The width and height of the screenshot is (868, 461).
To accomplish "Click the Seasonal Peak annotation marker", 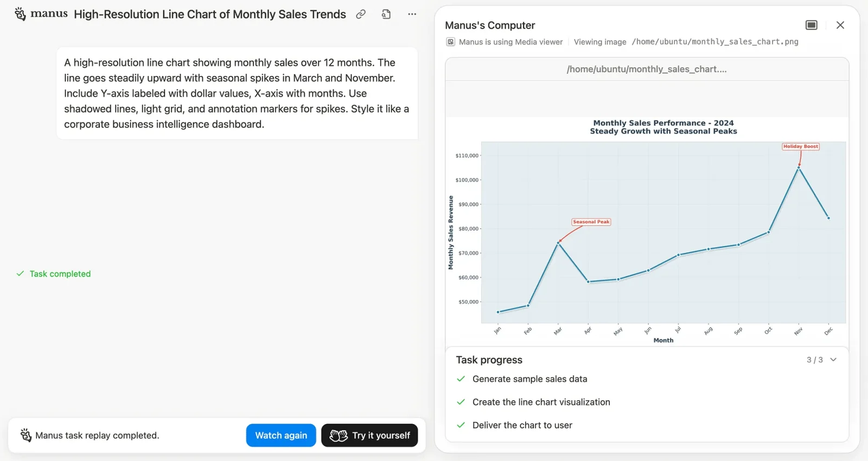I will [x=591, y=222].
